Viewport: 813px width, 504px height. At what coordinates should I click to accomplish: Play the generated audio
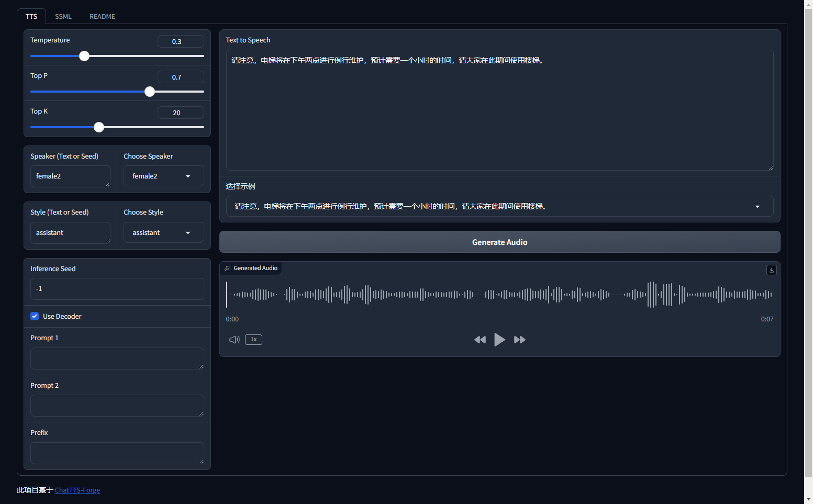pos(499,340)
